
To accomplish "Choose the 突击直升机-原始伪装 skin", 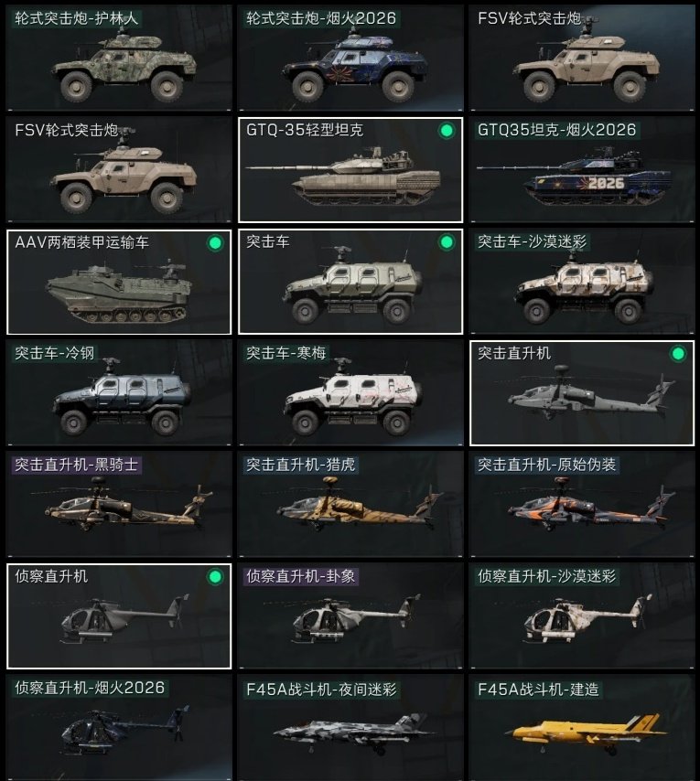I will [x=582, y=505].
